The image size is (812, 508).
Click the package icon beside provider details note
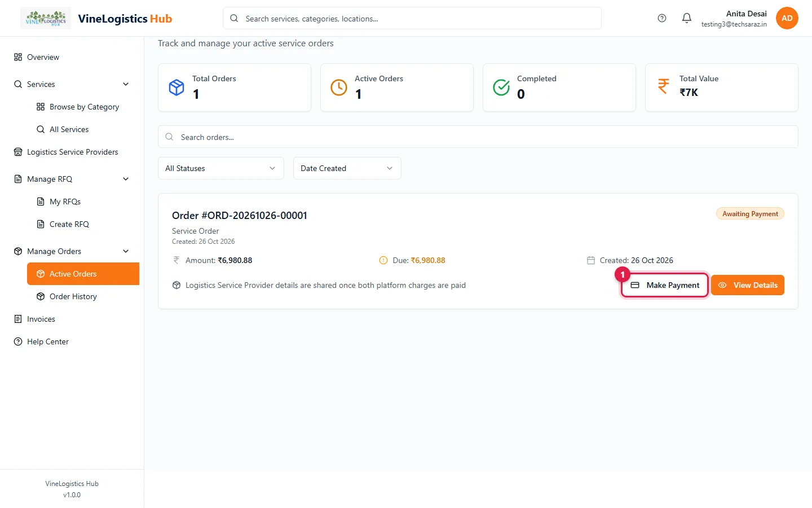coord(176,285)
